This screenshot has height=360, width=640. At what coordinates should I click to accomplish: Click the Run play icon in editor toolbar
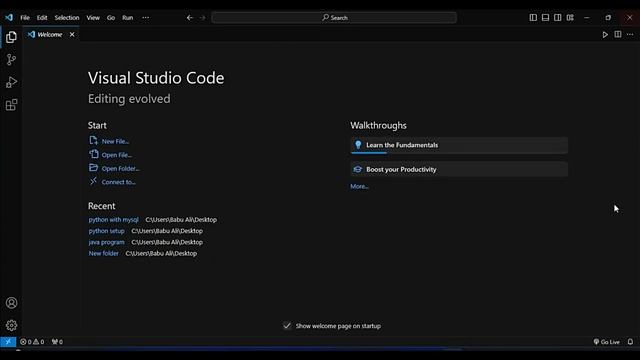(x=605, y=35)
